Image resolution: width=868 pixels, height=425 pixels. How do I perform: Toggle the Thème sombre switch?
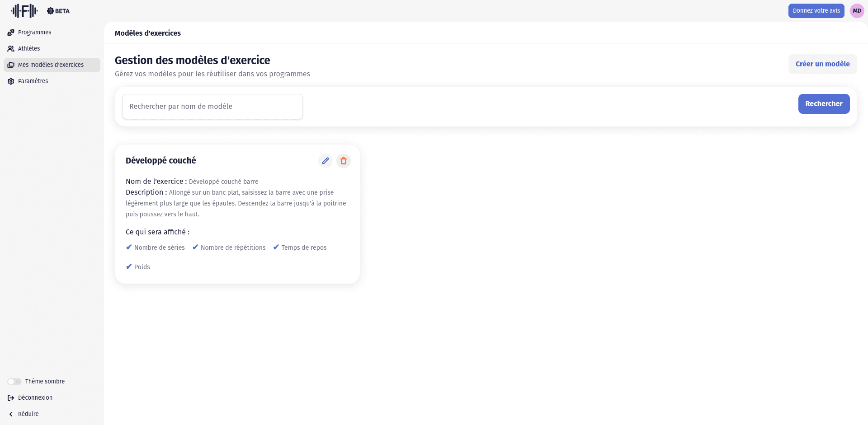coord(14,382)
